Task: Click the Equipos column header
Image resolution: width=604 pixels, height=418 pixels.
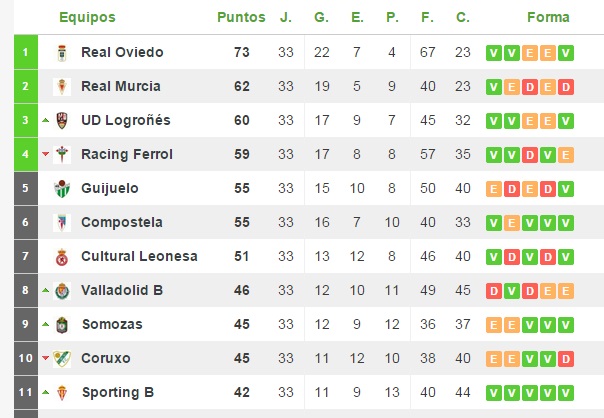Action: pyautogui.click(x=87, y=17)
